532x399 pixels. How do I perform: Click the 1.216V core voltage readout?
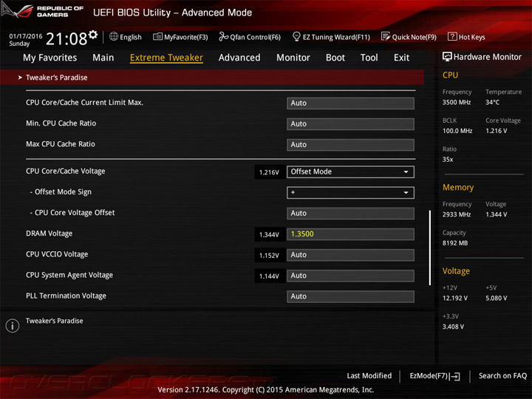[270, 172]
